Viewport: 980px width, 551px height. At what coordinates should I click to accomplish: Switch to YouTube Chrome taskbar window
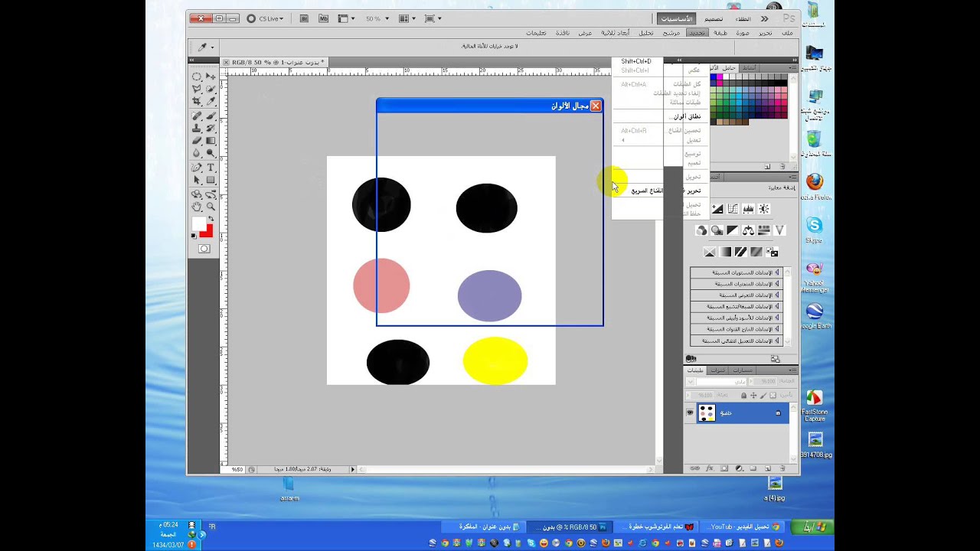tap(740, 527)
